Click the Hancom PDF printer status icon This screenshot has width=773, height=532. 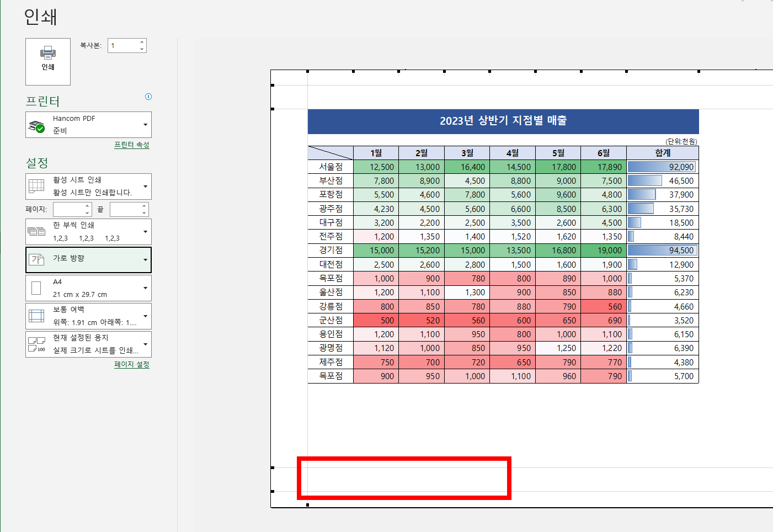point(36,126)
